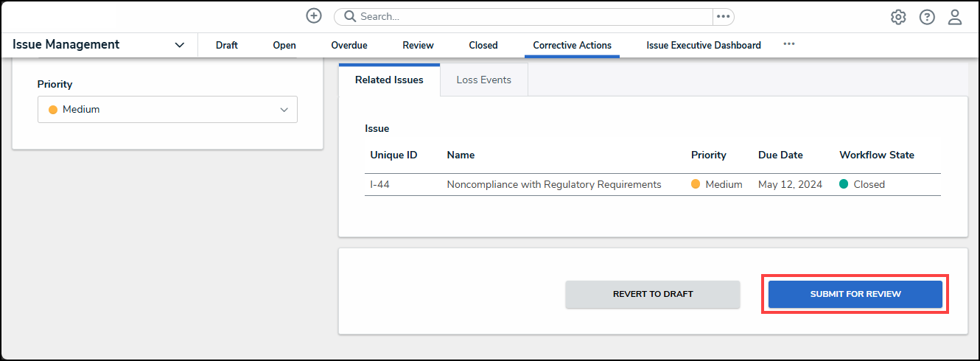This screenshot has height=361, width=980.
Task: Go to the Draft navigation tab
Action: 227,45
